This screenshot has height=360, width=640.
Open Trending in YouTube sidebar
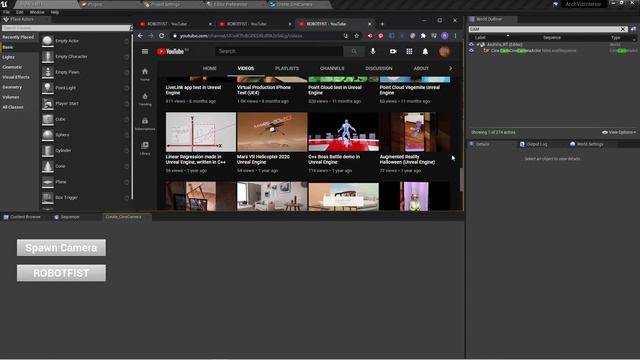[145, 99]
